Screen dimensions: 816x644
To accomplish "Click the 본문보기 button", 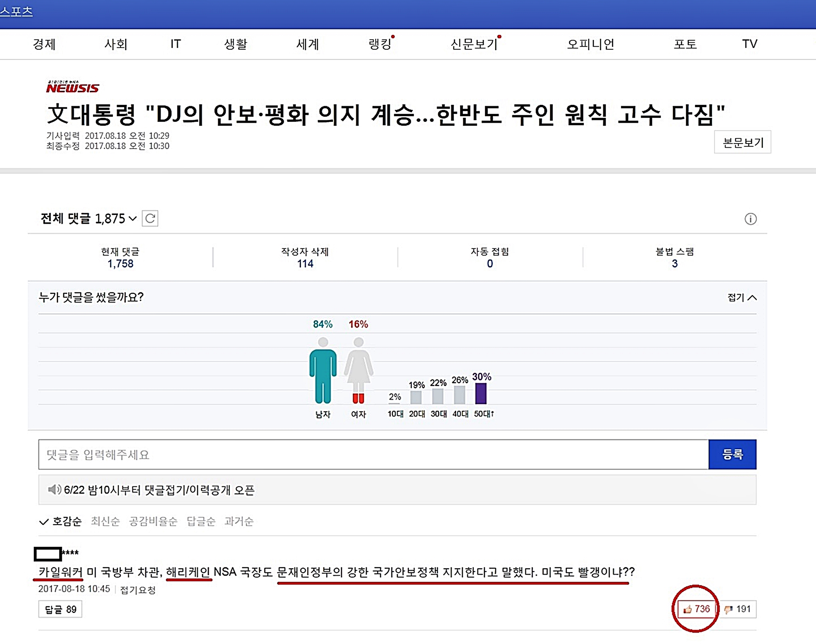I will tap(742, 143).
